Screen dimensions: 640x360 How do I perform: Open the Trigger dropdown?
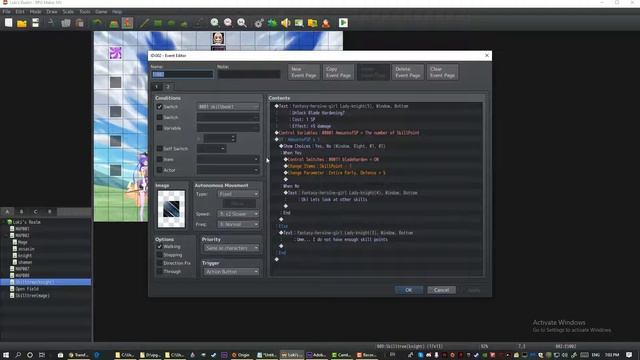click(231, 271)
